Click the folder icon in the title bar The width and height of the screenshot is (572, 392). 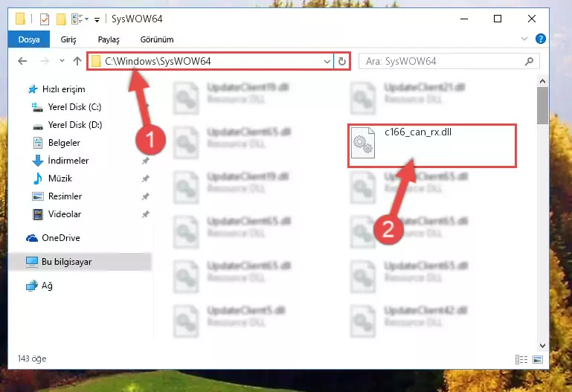[20, 19]
